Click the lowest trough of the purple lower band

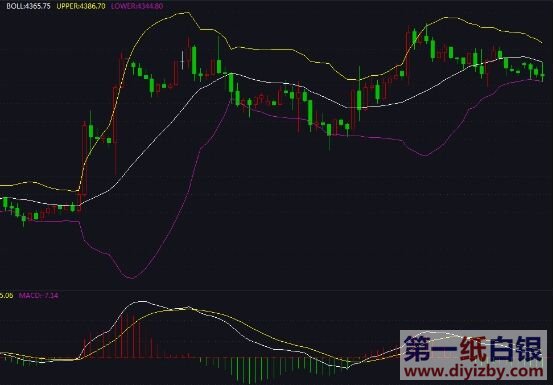(131, 278)
